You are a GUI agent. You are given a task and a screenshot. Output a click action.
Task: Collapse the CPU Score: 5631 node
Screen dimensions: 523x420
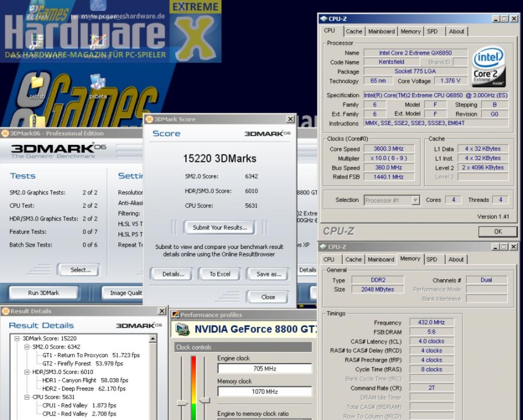pyautogui.click(x=27, y=397)
